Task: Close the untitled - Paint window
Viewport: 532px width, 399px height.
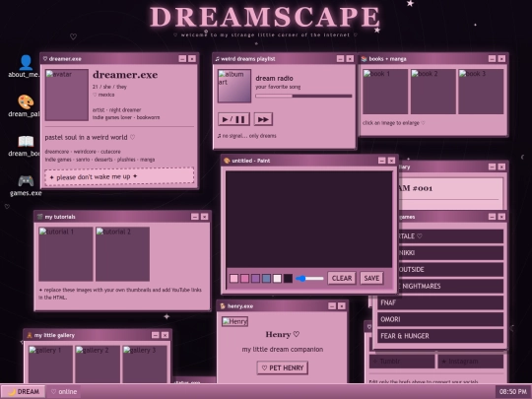Action: pos(391,161)
